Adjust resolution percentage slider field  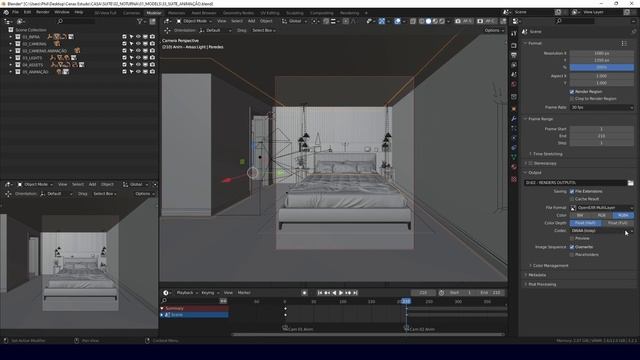pos(602,67)
